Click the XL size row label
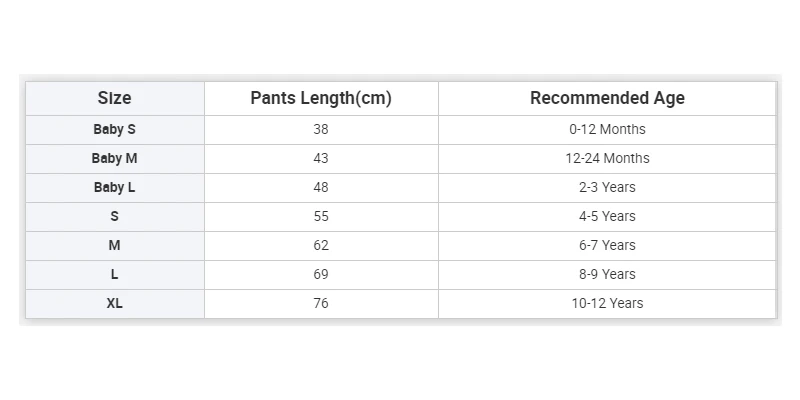 pyautogui.click(x=115, y=303)
